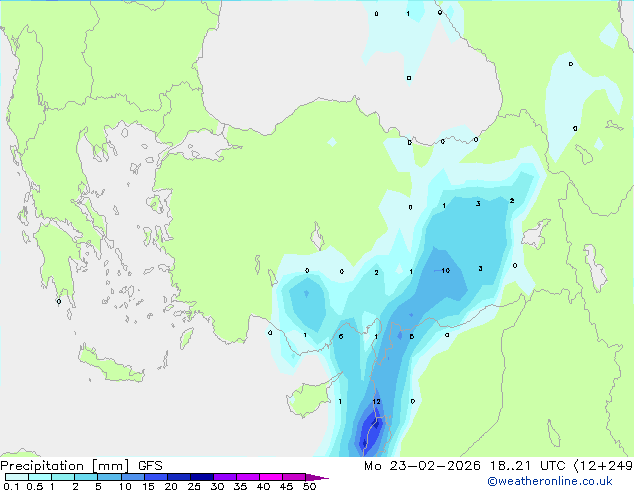
Task: Click the '35' legend tick label
Action: click(240, 486)
